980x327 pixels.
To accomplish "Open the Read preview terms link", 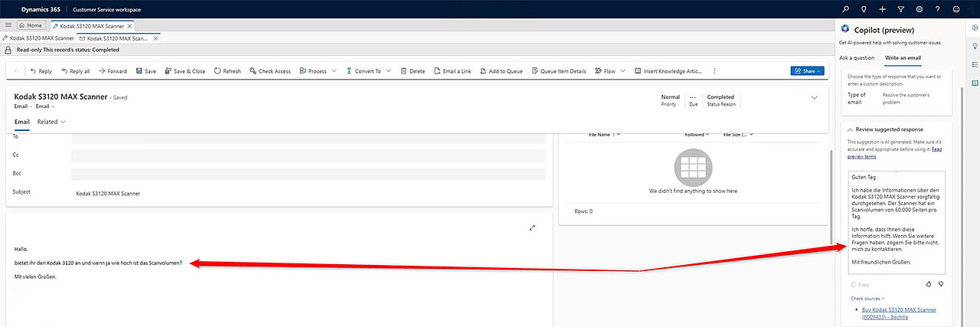I will click(894, 152).
